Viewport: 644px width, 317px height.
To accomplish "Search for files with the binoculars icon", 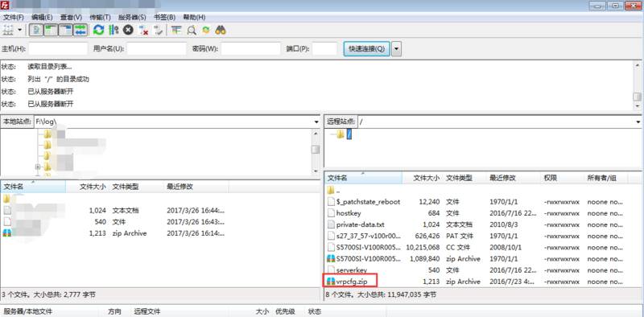I will click(x=221, y=30).
